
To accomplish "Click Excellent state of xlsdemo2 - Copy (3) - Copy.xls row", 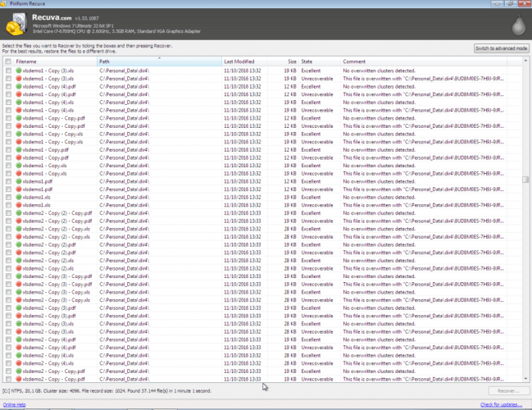I will [x=311, y=292].
